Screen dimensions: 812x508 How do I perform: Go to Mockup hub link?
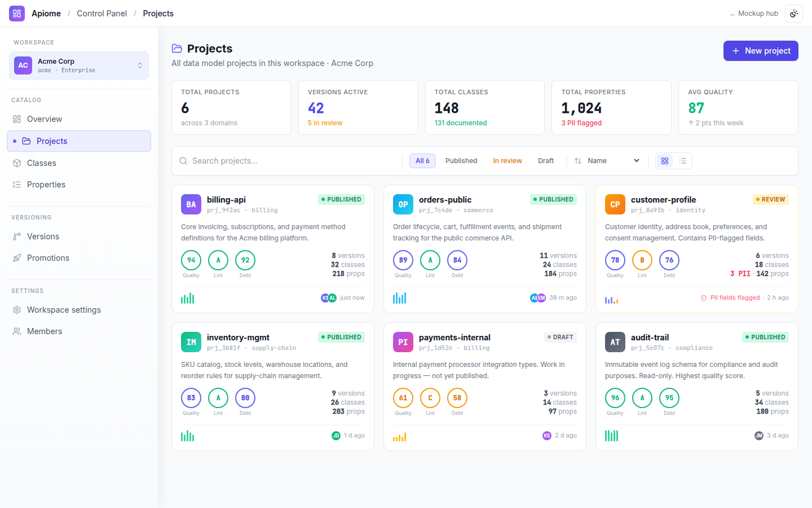[754, 14]
